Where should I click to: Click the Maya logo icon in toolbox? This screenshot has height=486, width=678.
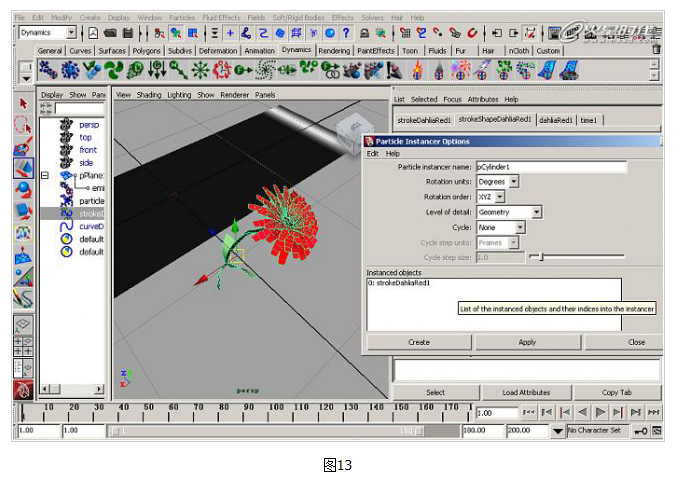click(23, 390)
